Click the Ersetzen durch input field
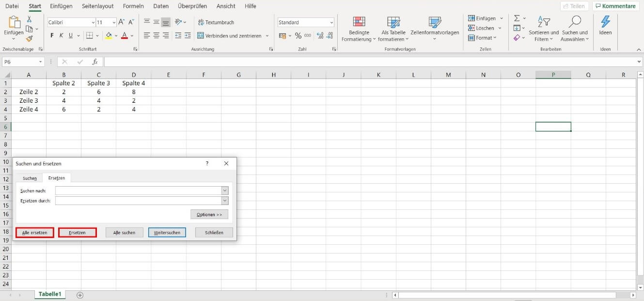The image size is (644, 301). 138,201
